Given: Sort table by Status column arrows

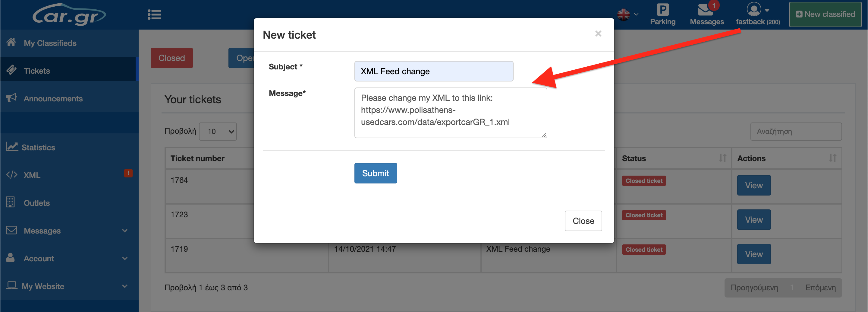Looking at the screenshot, I should tap(722, 158).
